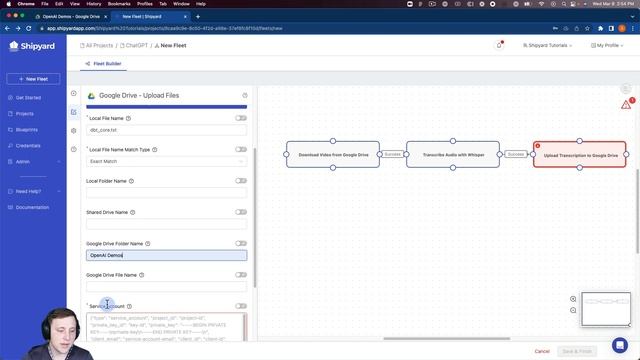This screenshot has width=640, height=360.
Task: Reload the browser page
Action: 29,29
